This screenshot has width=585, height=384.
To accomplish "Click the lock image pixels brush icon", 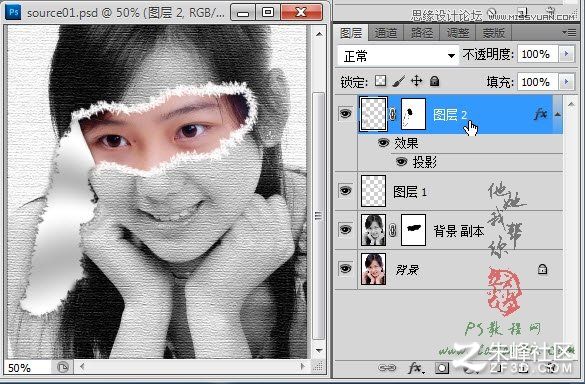I will (398, 81).
